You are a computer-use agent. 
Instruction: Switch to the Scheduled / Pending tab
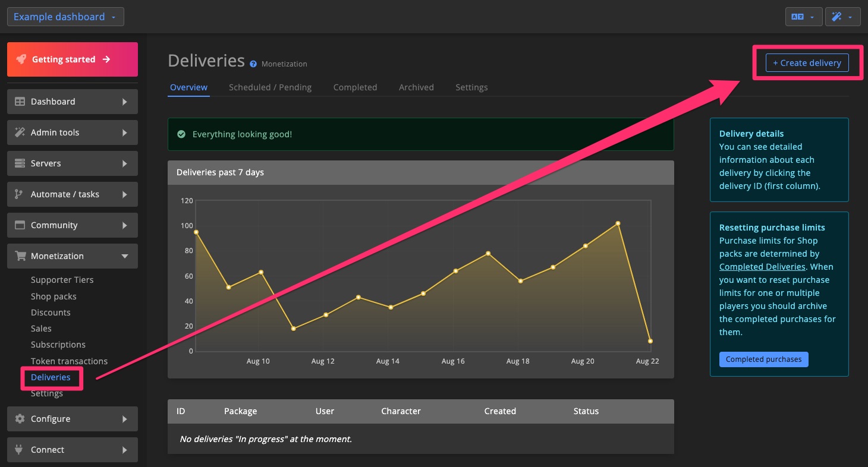pos(270,87)
